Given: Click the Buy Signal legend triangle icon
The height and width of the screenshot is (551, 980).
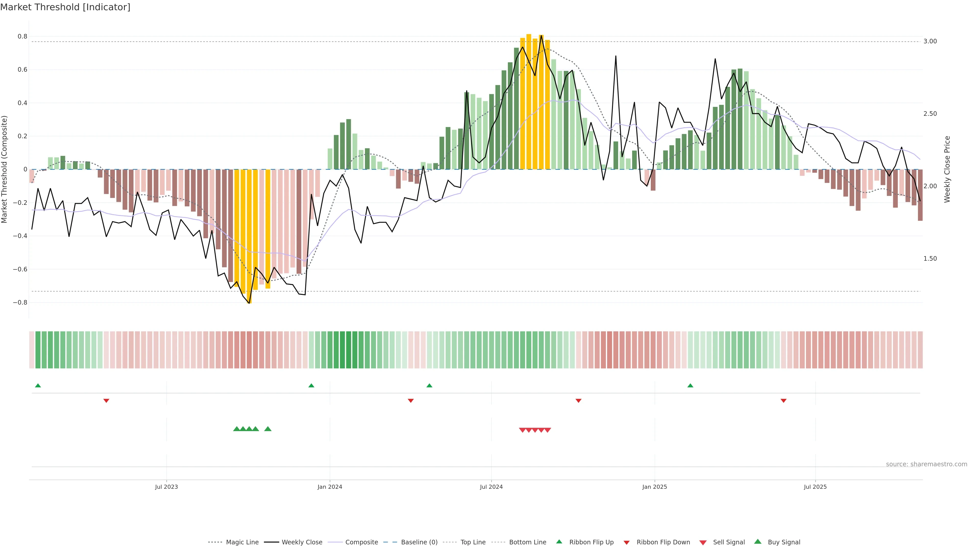Looking at the screenshot, I should (757, 542).
